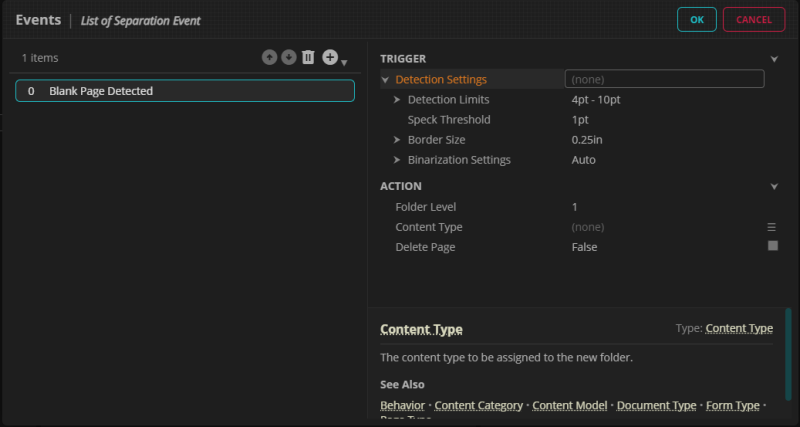
Task: Delete the selected event with trash icon
Action: click(308, 58)
